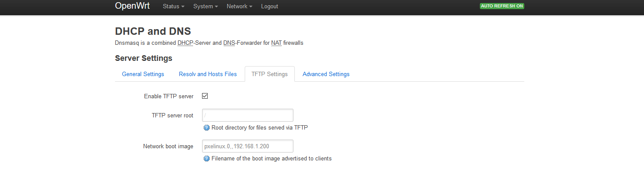Toggle the AUTO REFRESH ON badge

coord(502,7)
